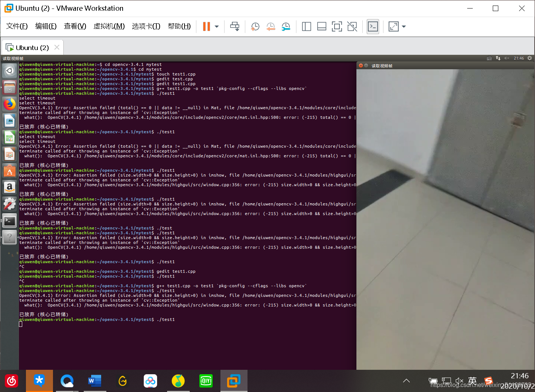Switch the 英 input language indicator
The height and width of the screenshot is (392, 535).
[x=472, y=381]
